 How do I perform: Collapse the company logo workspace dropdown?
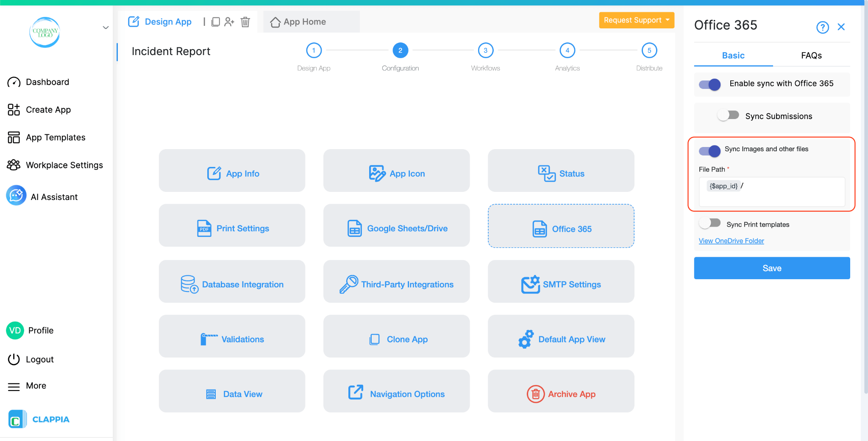point(105,27)
